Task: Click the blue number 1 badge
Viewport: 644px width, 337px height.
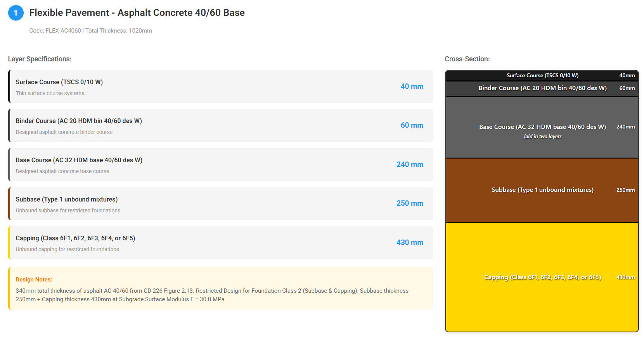Action: (x=16, y=13)
